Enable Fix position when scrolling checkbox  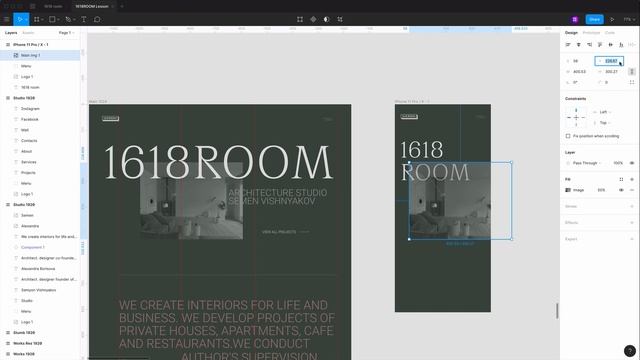point(568,136)
